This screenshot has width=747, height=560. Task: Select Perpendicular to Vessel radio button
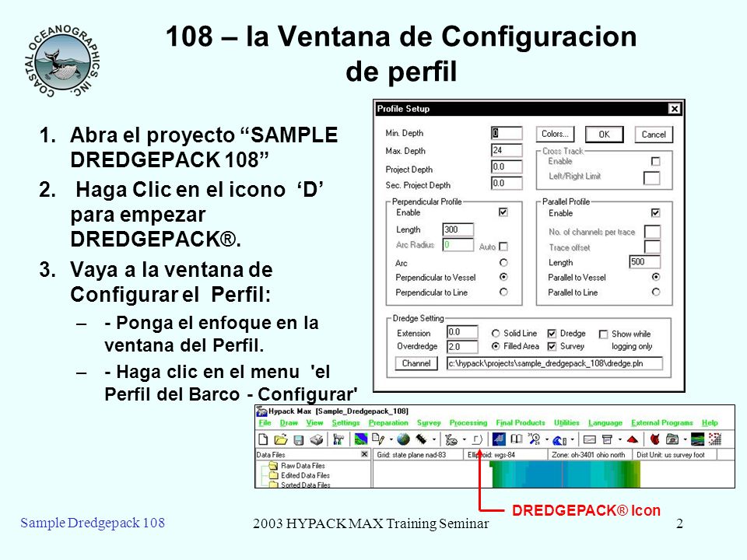coord(503,277)
